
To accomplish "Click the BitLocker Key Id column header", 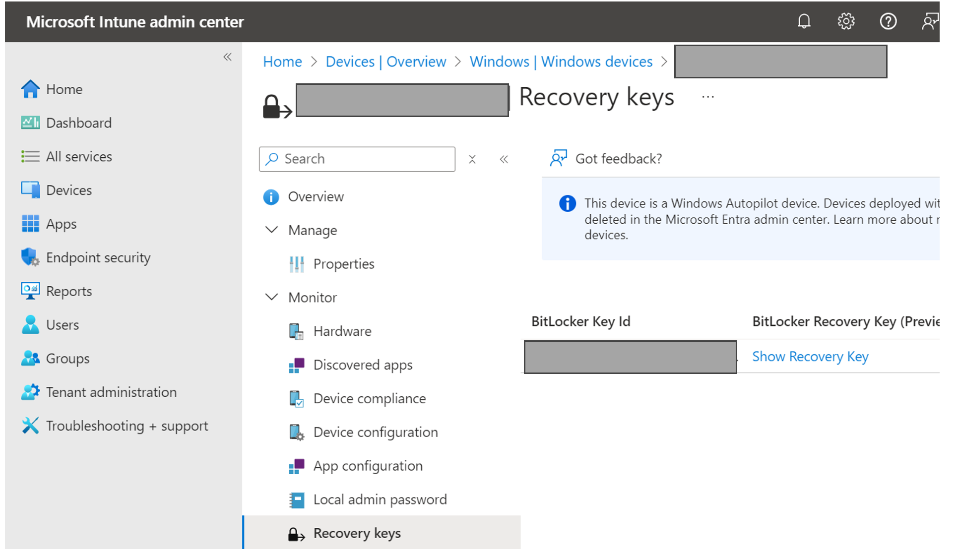I will (580, 321).
